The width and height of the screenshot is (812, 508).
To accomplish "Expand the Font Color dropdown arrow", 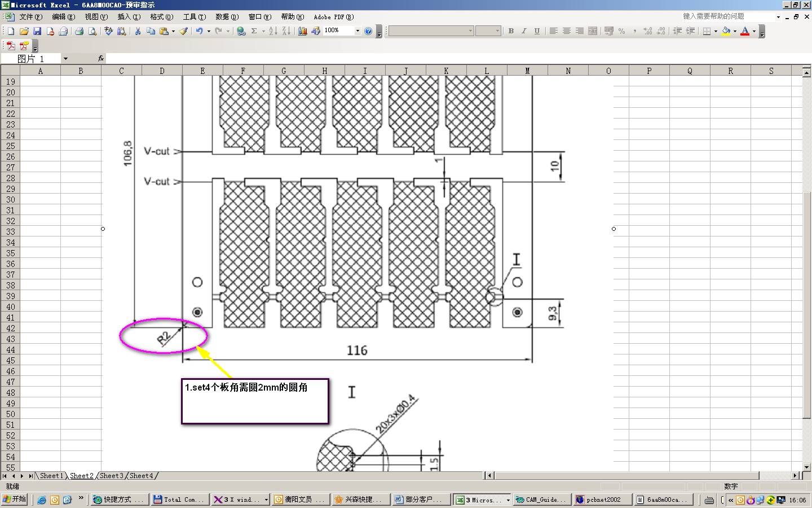I will pos(754,31).
